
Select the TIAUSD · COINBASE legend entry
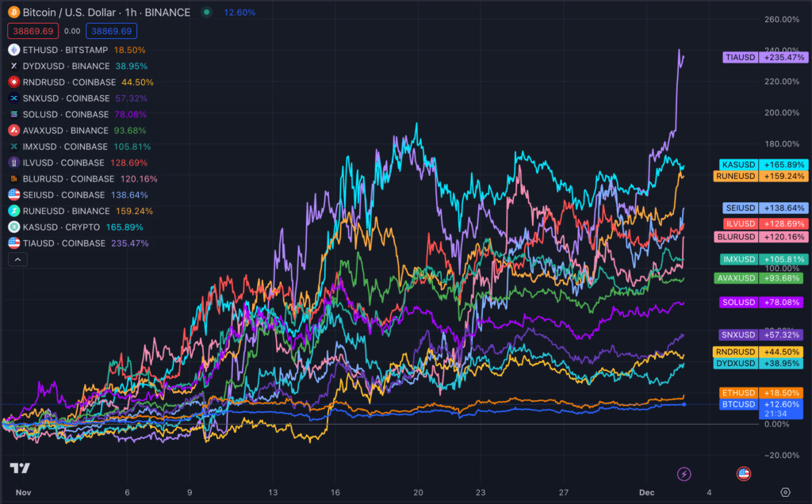tap(63, 243)
